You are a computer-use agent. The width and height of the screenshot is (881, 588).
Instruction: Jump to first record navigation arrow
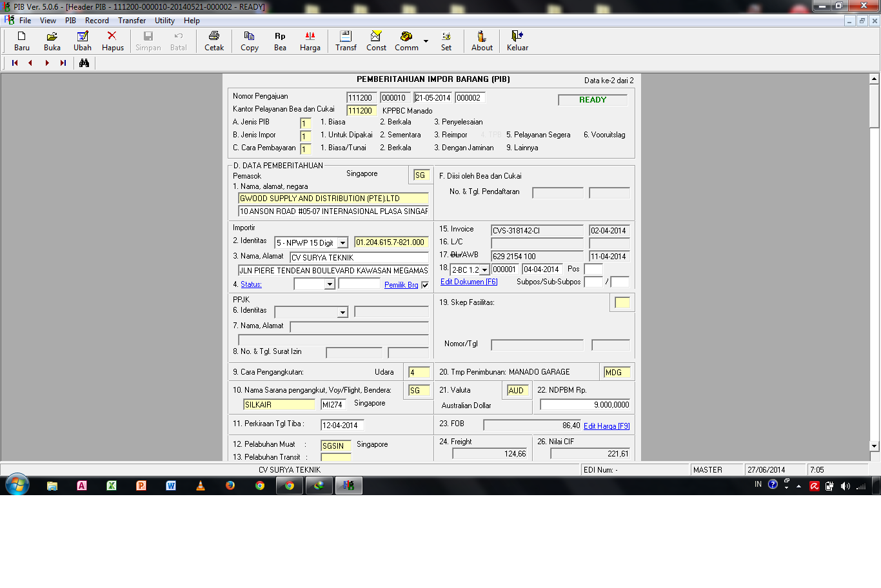point(15,63)
